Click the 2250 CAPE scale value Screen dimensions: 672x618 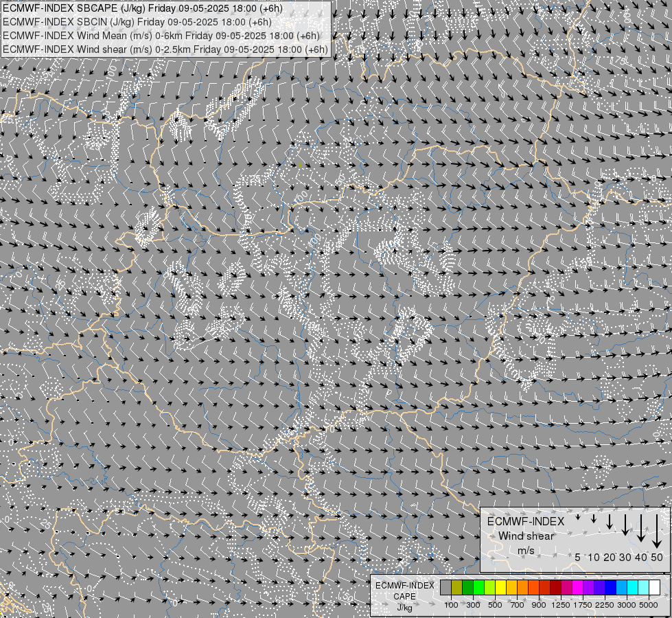point(605,605)
